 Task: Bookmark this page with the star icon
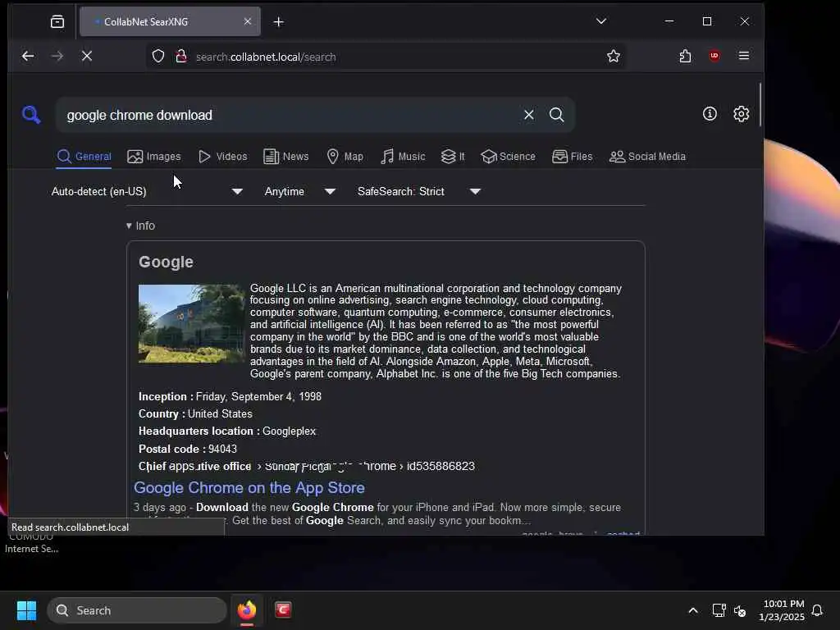[614, 57]
